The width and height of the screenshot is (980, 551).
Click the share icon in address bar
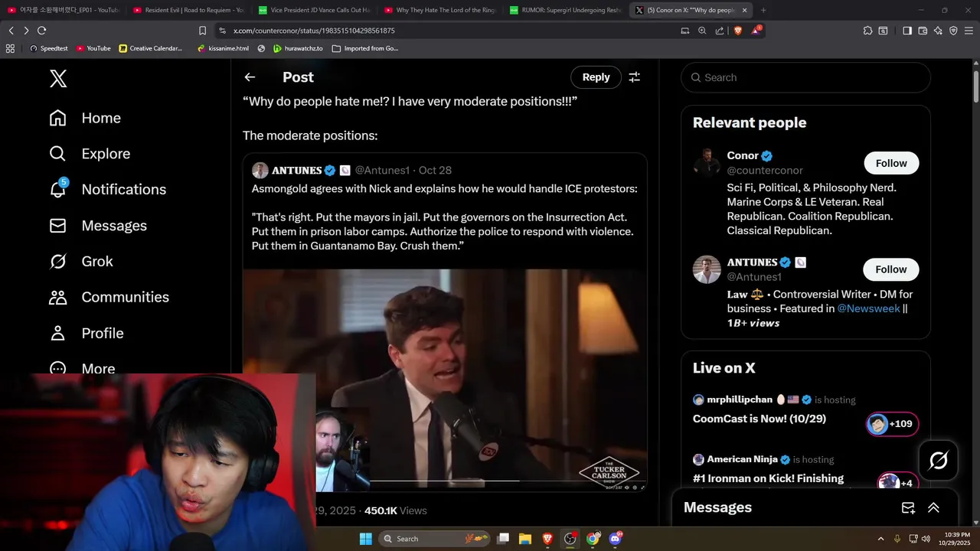click(720, 31)
